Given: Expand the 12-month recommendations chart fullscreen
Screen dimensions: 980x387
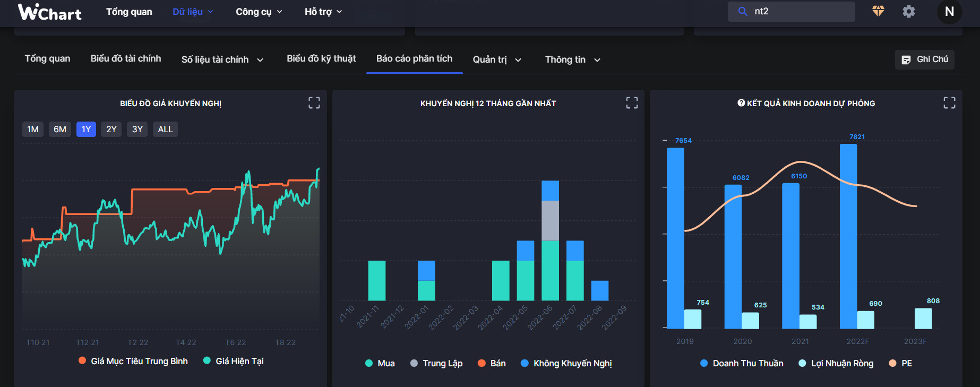Looking at the screenshot, I should tap(632, 103).
